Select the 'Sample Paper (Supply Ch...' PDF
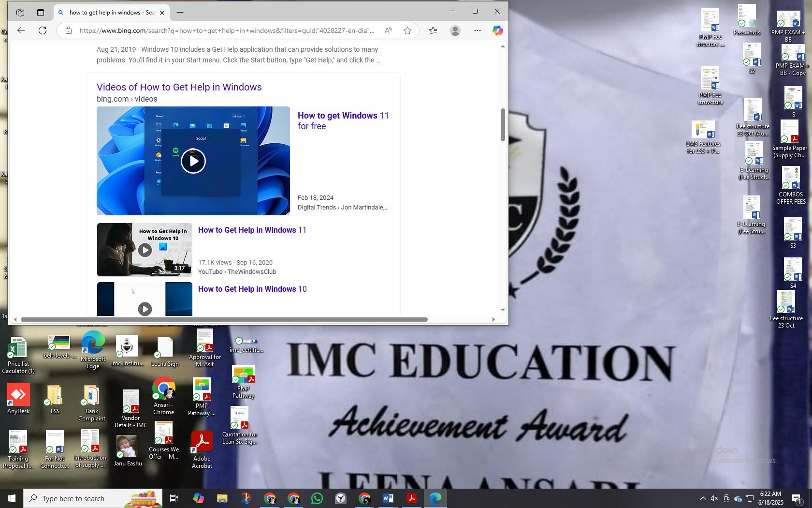Viewport: 812px width, 508px height. point(789,139)
